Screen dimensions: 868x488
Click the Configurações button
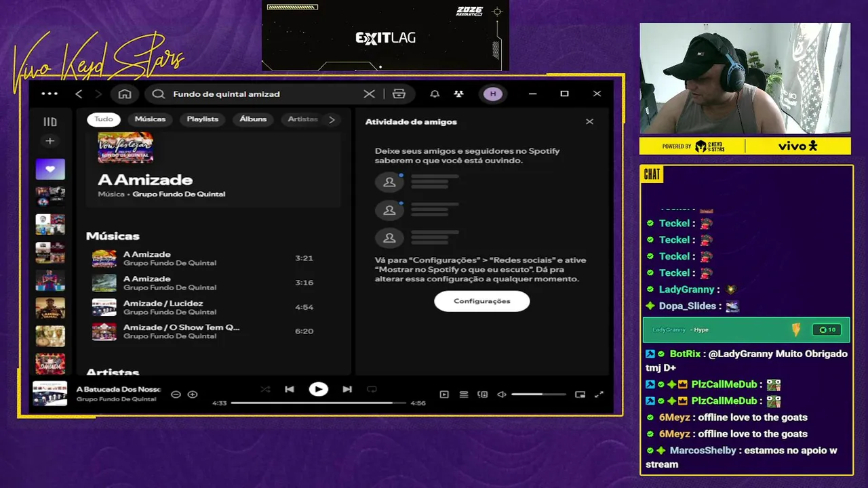[x=482, y=301]
